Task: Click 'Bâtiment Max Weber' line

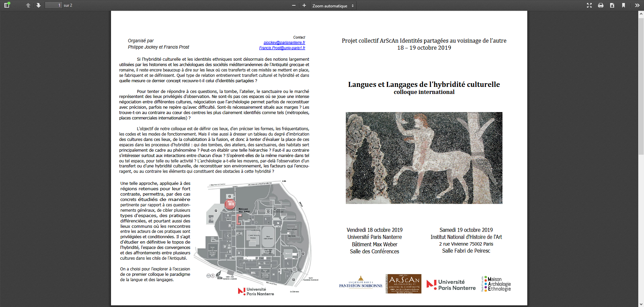Action: (x=375, y=244)
